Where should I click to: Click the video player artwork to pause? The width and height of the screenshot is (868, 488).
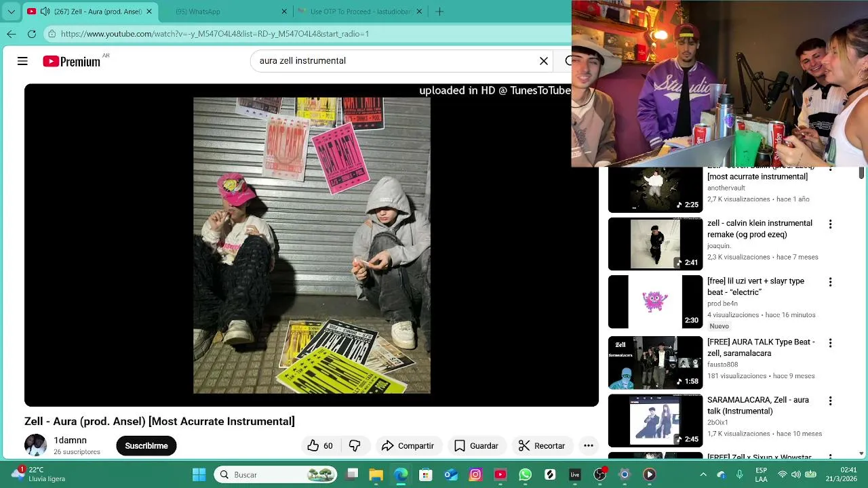(x=311, y=245)
